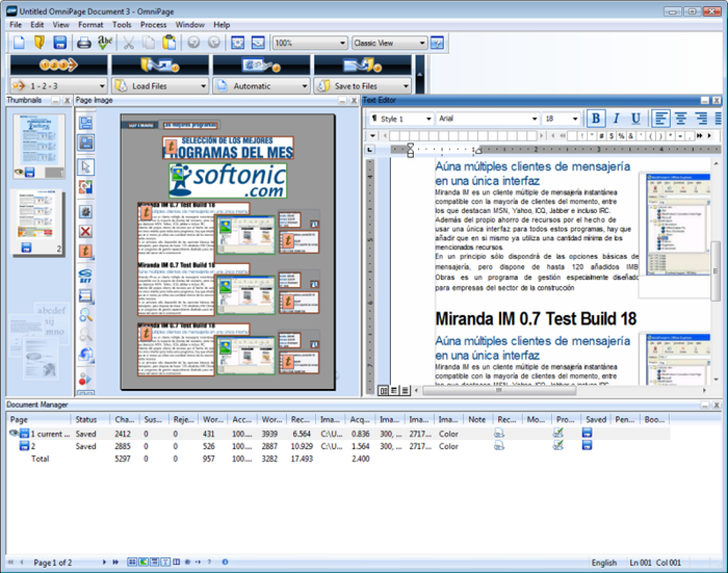
Task: Click the New document icon
Action: 19,43
